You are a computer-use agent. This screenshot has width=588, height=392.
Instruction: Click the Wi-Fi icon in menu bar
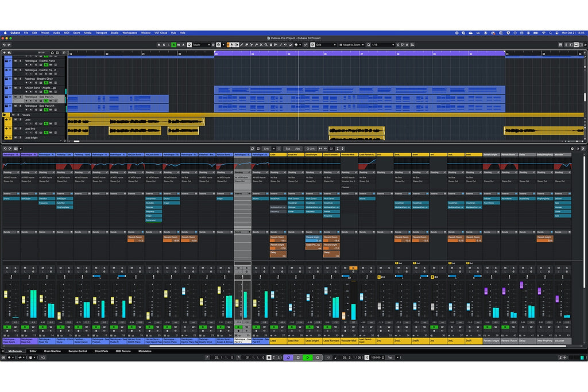tap(543, 33)
